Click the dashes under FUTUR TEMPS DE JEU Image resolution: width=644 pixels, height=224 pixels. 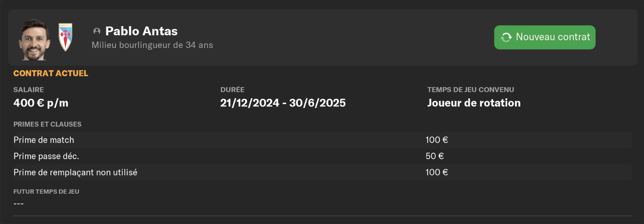coord(19,204)
